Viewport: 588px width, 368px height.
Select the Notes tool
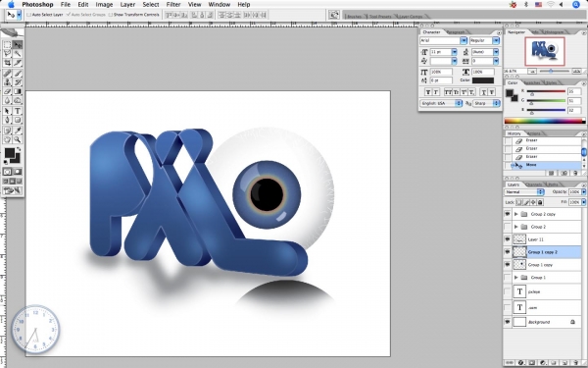pyautogui.click(x=7, y=131)
